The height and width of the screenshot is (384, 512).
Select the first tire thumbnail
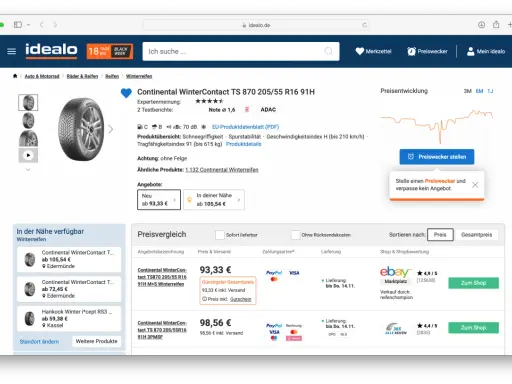(28, 103)
